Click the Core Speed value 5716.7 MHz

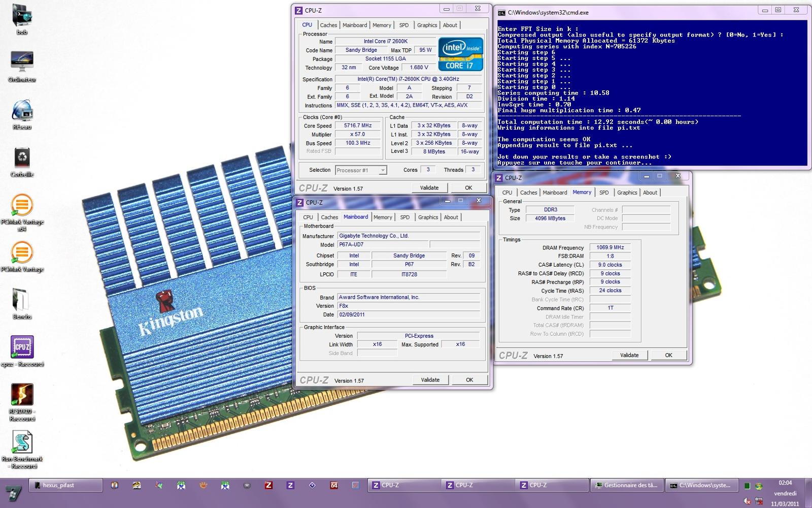click(x=358, y=125)
